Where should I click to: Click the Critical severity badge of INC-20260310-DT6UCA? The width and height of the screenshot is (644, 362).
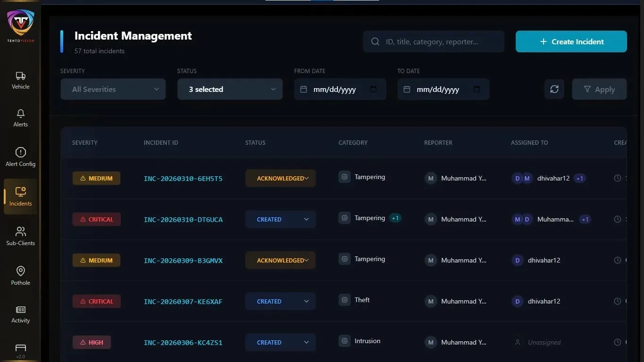(x=97, y=219)
